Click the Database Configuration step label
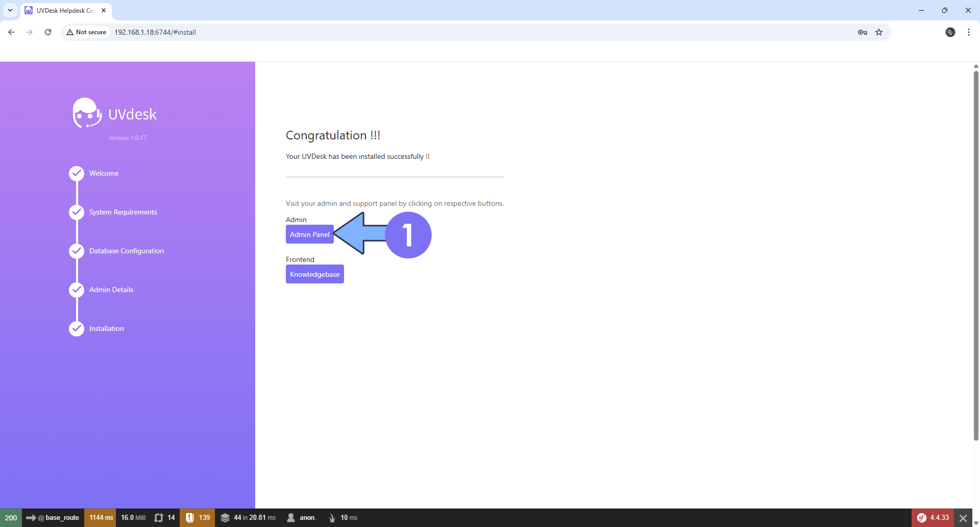980x527 pixels. point(127,251)
